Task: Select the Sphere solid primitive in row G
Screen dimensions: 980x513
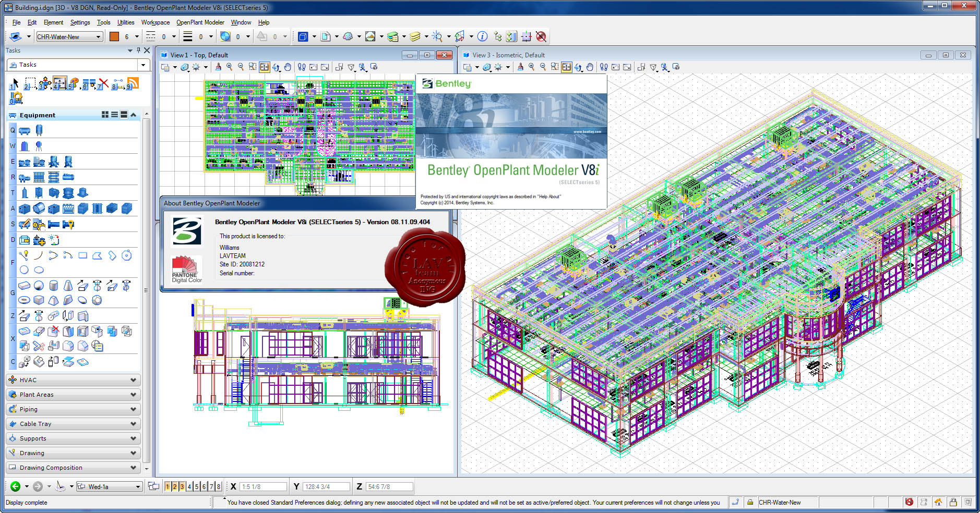Action: point(39,286)
